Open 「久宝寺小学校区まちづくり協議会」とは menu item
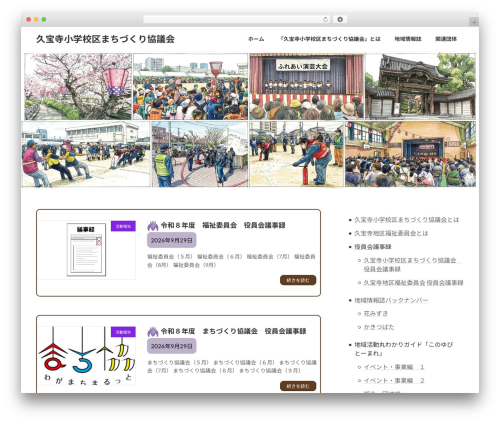500x423 pixels. click(330, 39)
